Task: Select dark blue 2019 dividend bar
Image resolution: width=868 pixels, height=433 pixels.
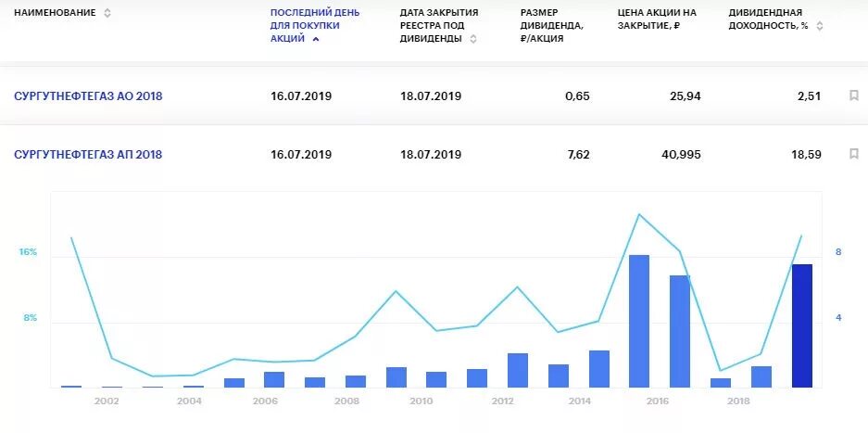Action: [x=801, y=326]
